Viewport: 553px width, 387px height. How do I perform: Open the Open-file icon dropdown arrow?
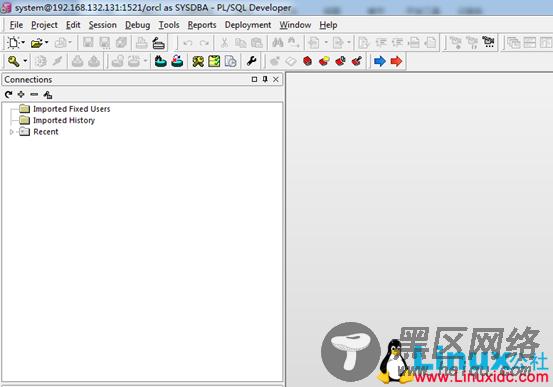(x=46, y=43)
